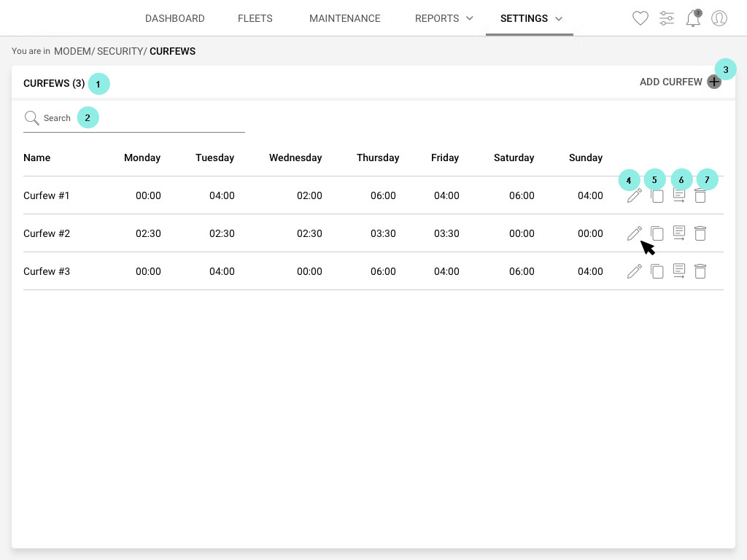Delete Curfew #3 with trash icon
This screenshot has width=747, height=560.
[700, 271]
